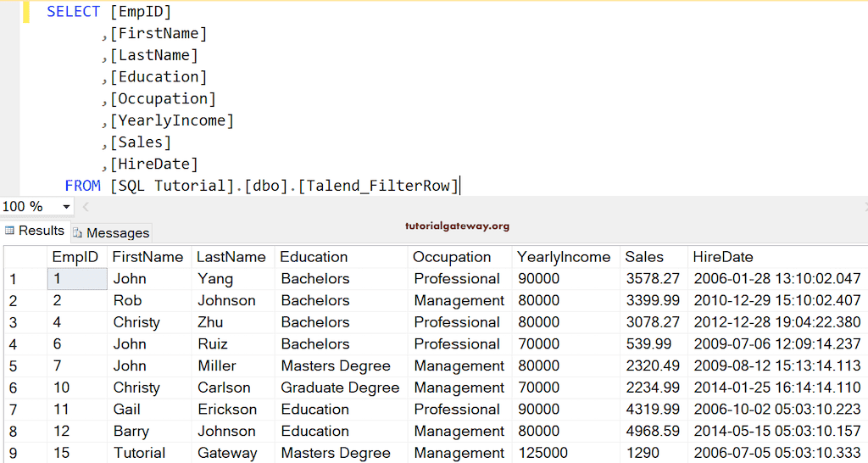Click the 3399.99 sales cell
Viewport: 868px width, 463px height.
[654, 301]
